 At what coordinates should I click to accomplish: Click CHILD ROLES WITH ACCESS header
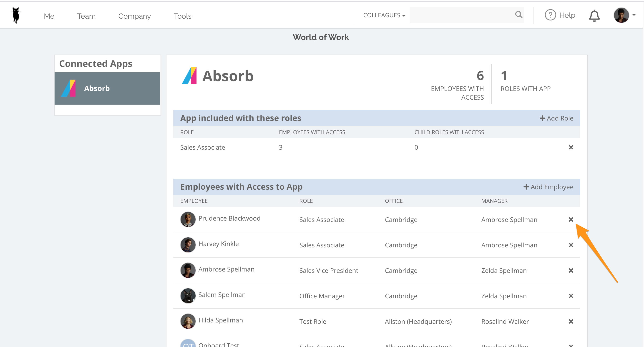coord(449,132)
